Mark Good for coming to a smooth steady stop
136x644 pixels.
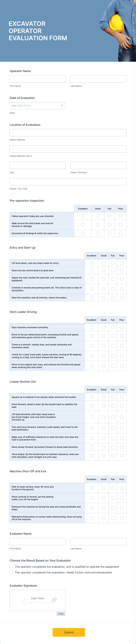[x=104, y=346]
